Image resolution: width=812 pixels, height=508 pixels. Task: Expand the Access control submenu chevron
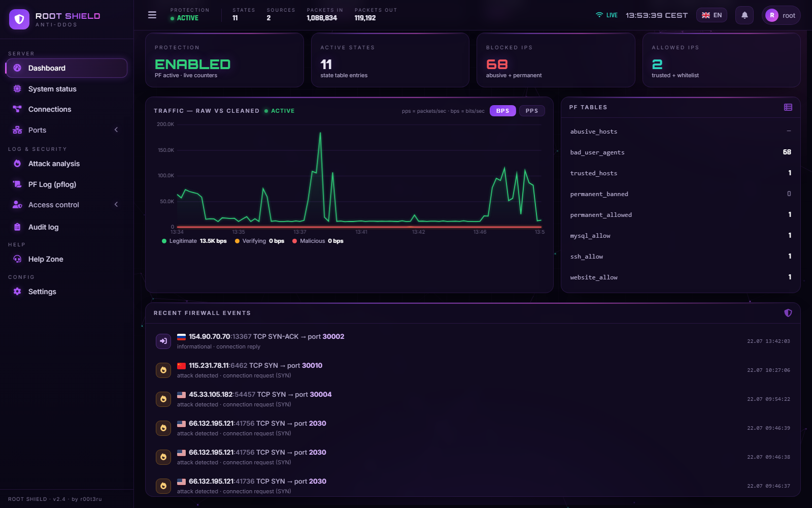point(116,205)
